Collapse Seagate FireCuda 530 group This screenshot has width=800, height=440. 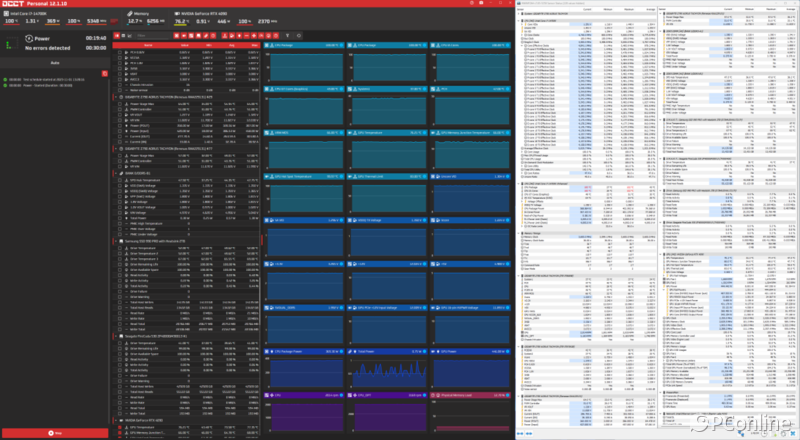[x=116, y=336]
